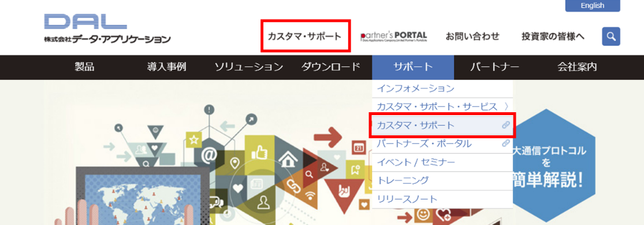Open the 導入事例 navigation menu
The image size is (644, 225).
click(167, 67)
